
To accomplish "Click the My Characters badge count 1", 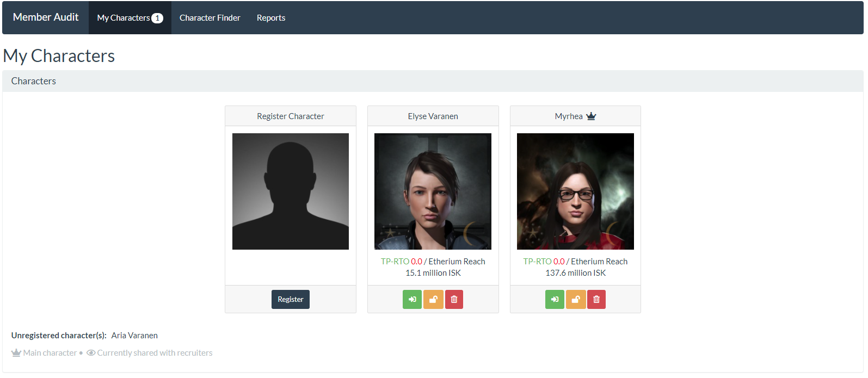I will coord(157,18).
